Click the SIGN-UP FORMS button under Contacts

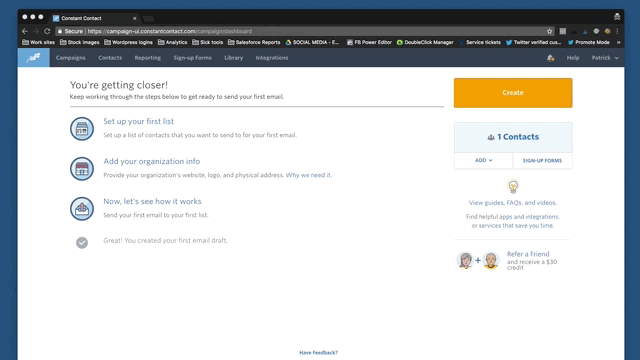pos(542,160)
